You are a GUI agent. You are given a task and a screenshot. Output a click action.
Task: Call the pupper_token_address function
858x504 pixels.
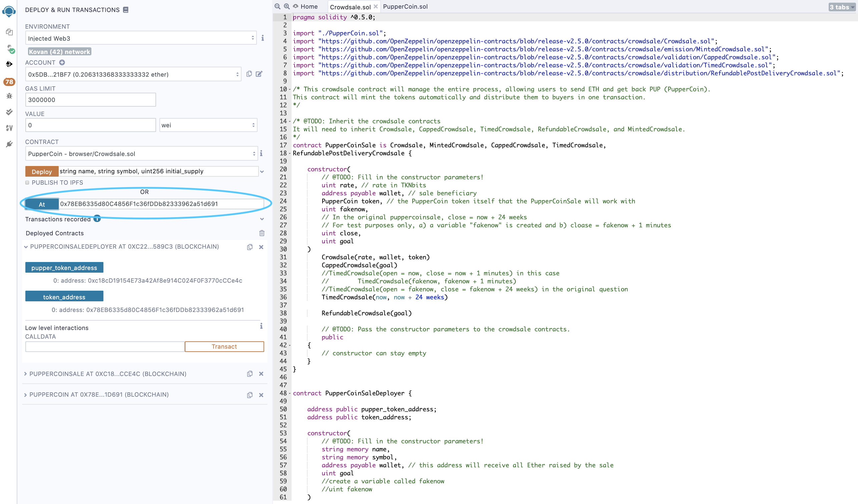tap(64, 267)
